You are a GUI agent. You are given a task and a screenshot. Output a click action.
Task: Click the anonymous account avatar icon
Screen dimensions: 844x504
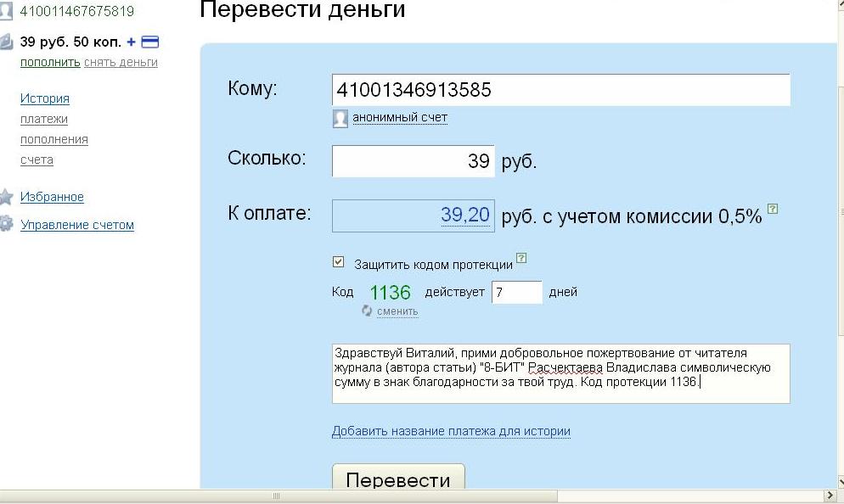click(340, 118)
